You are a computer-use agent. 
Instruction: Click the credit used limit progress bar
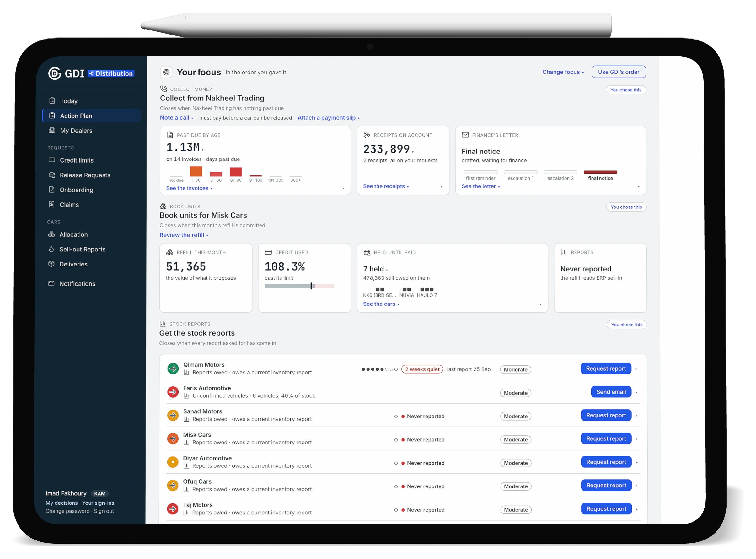(x=299, y=286)
